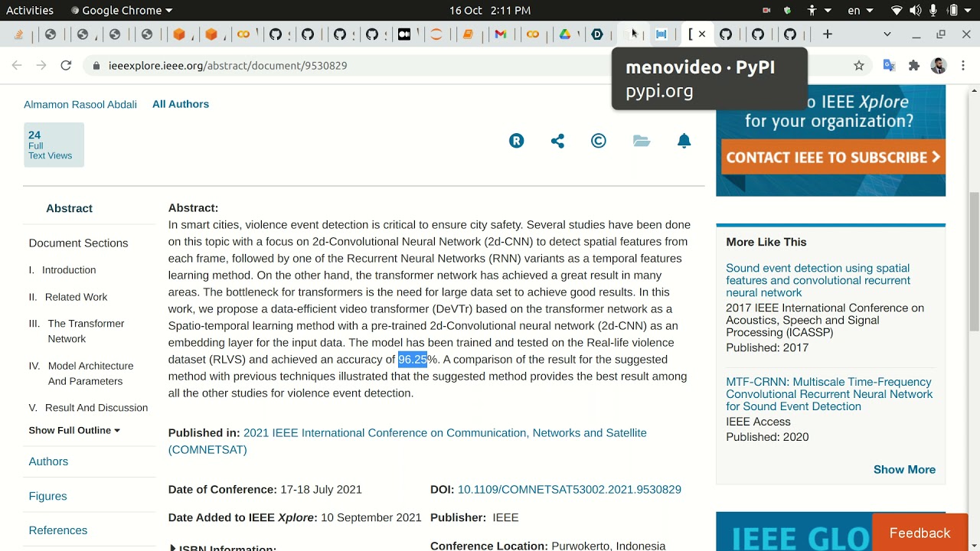Click the bell alerts icon

click(684, 141)
